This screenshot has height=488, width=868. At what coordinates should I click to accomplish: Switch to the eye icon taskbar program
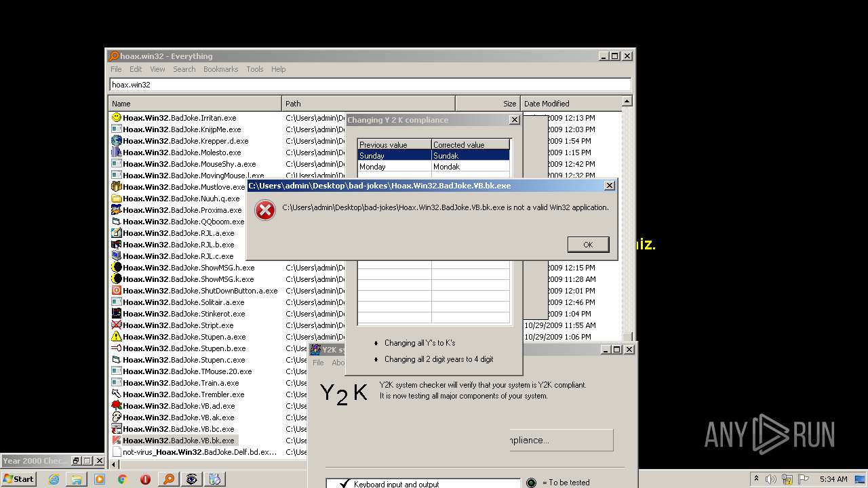coord(192,479)
